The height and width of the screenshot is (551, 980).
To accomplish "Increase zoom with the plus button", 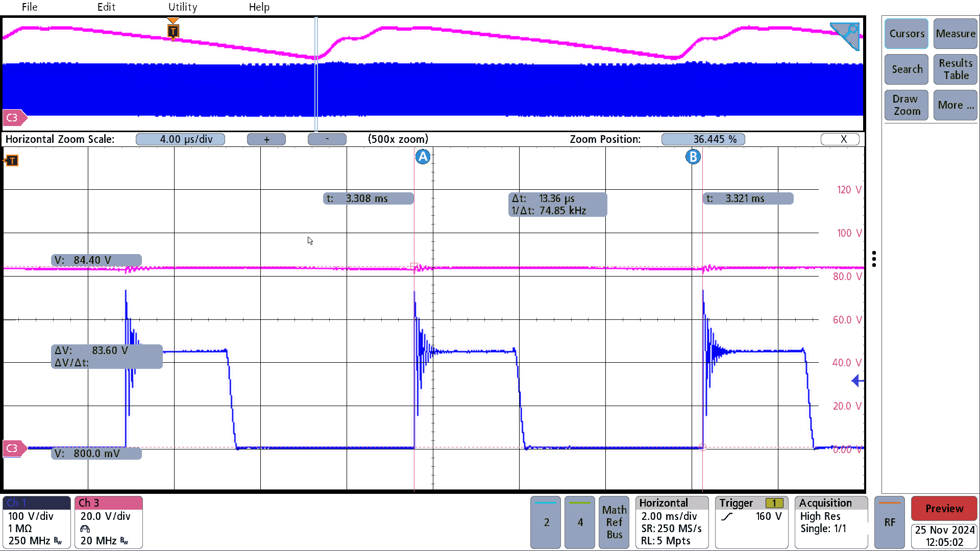I will (266, 139).
